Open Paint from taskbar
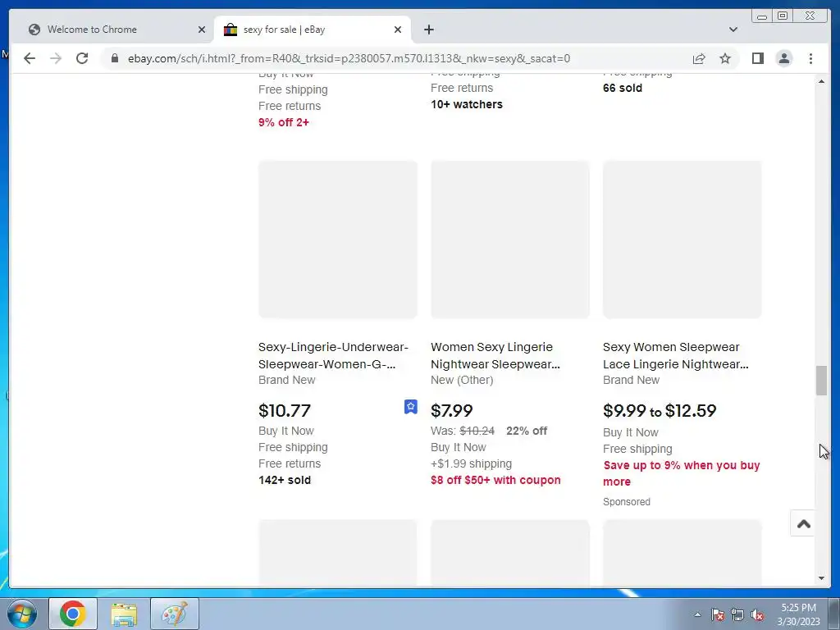840x630 pixels. coord(175,614)
